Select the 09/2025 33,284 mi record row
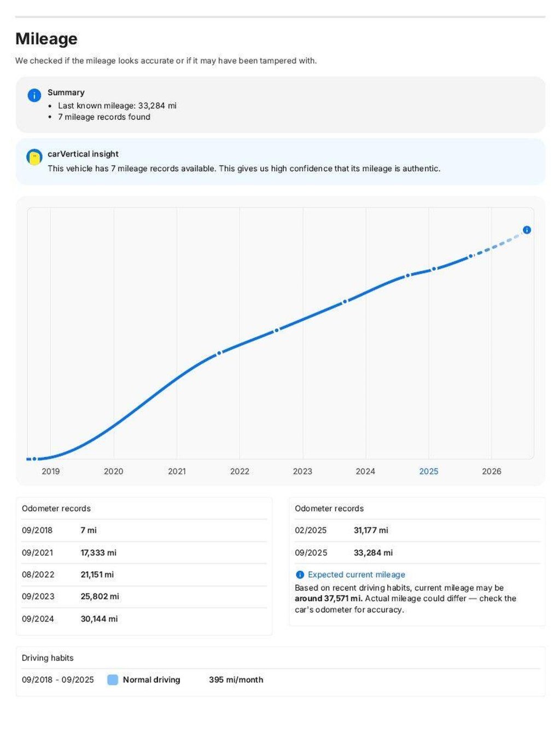Image resolution: width=560 pixels, height=750 pixels. click(x=417, y=553)
